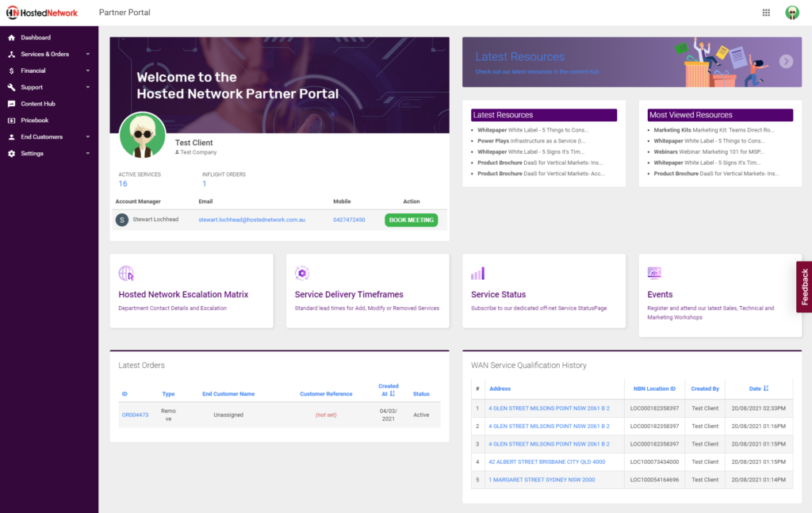This screenshot has width=812, height=513.
Task: Click LOC100073434000 location ID cell
Action: click(x=654, y=461)
